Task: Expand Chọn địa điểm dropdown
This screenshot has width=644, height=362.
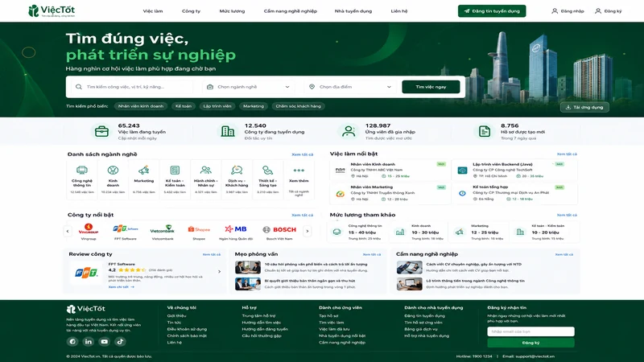Action: click(350, 87)
